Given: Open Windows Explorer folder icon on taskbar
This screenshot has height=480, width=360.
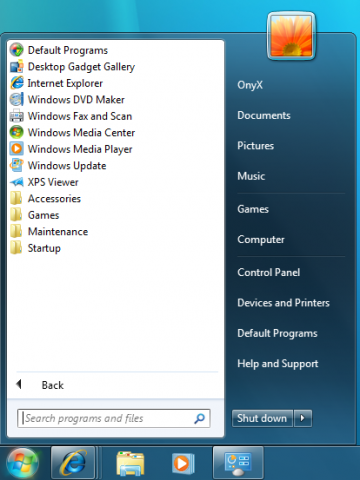Looking at the screenshot, I should tap(130, 463).
